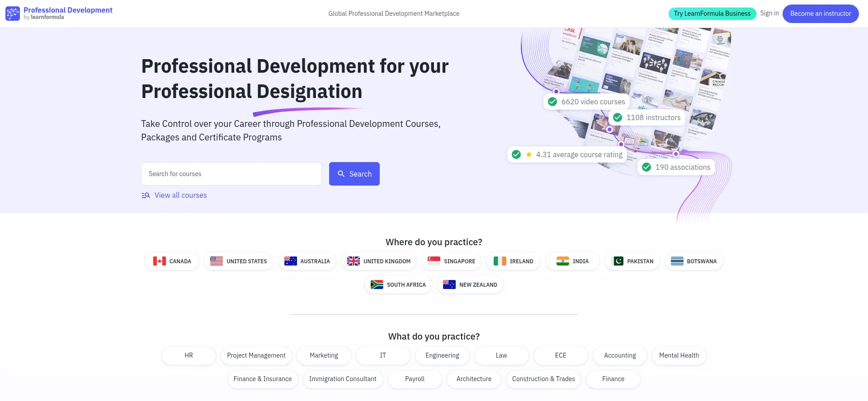This screenshot has width=868, height=401.
Task: Pick the Construction & Trades category
Action: pyautogui.click(x=543, y=379)
